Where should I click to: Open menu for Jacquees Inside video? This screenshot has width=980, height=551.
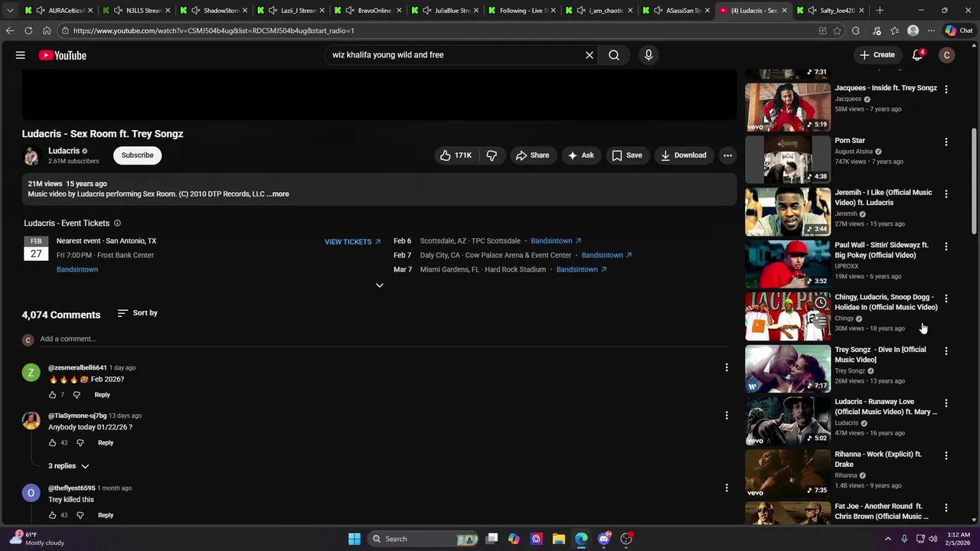click(x=946, y=90)
